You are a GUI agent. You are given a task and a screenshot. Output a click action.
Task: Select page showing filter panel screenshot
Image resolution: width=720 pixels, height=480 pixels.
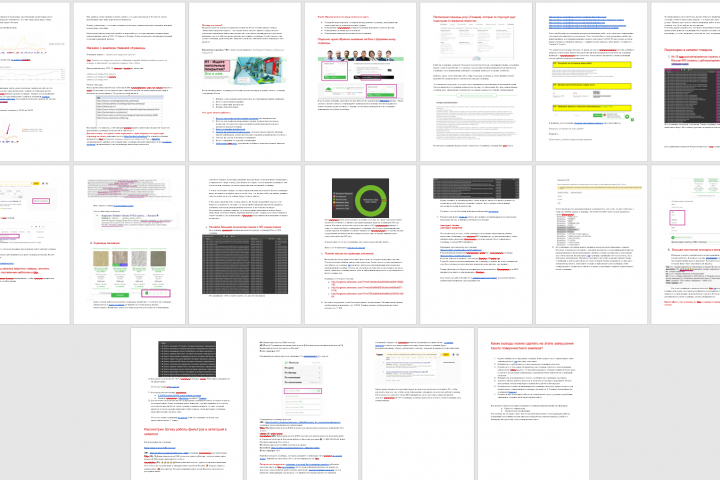302,404
